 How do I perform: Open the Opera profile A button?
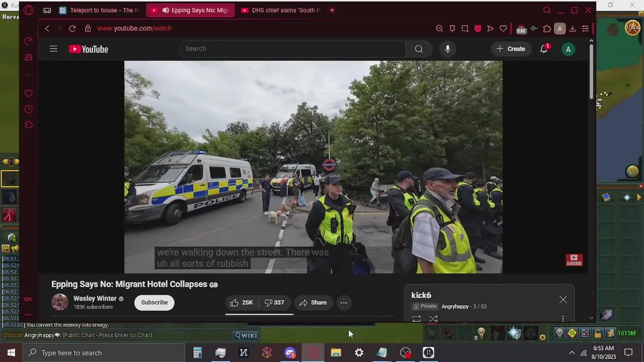point(559,29)
